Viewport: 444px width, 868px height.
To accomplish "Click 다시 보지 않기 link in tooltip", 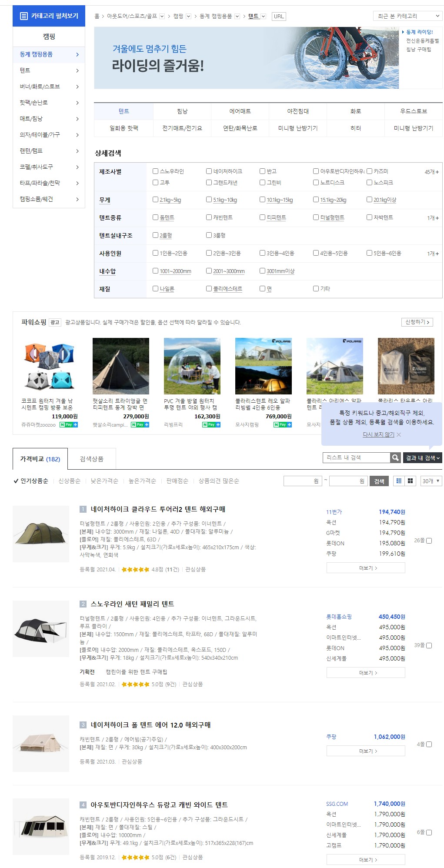I will point(378,434).
